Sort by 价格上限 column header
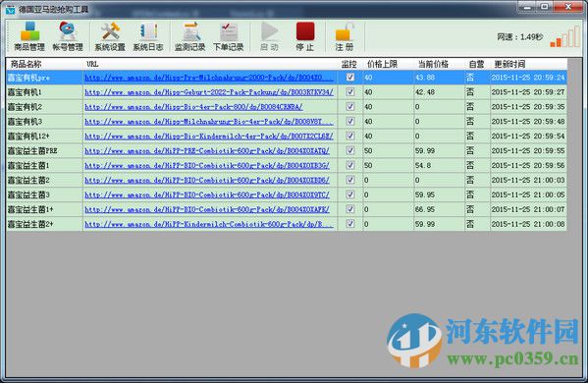588x383 pixels. click(388, 64)
